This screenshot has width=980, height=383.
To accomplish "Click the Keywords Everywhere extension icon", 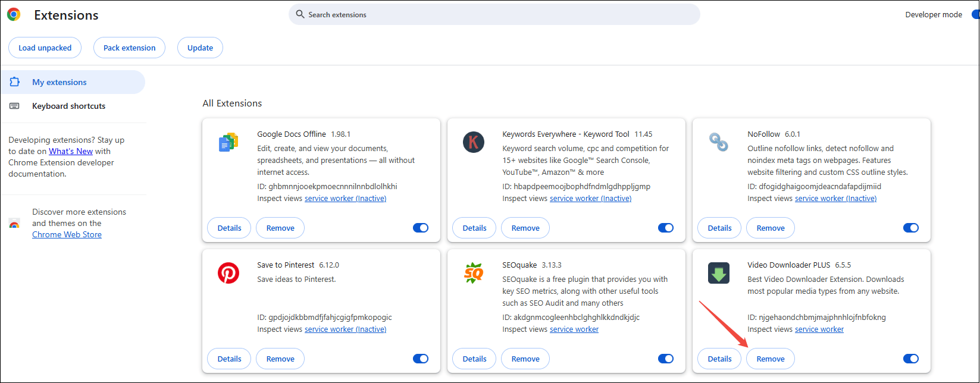I will pos(474,142).
